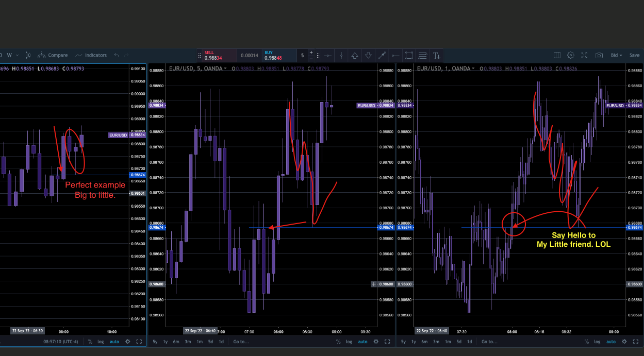The width and height of the screenshot is (644, 356).
Task: Take a chart snapshot with the camera icon
Action: tap(599, 55)
